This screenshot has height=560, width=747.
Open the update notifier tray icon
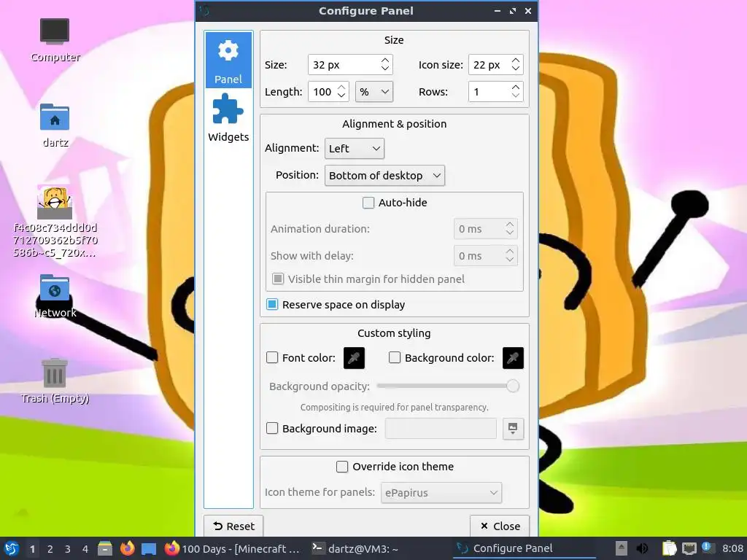pos(708,548)
